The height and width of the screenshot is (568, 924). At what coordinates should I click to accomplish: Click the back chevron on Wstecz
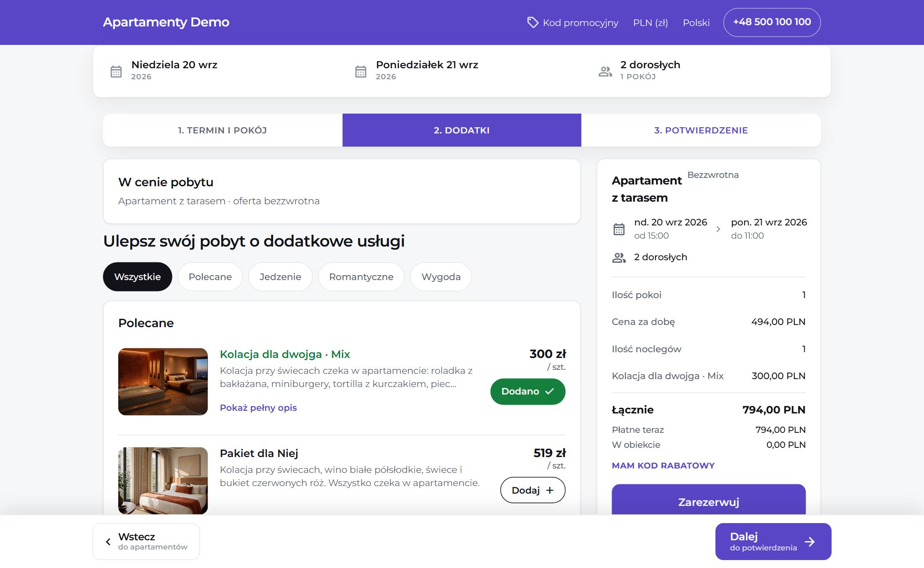coord(108,542)
